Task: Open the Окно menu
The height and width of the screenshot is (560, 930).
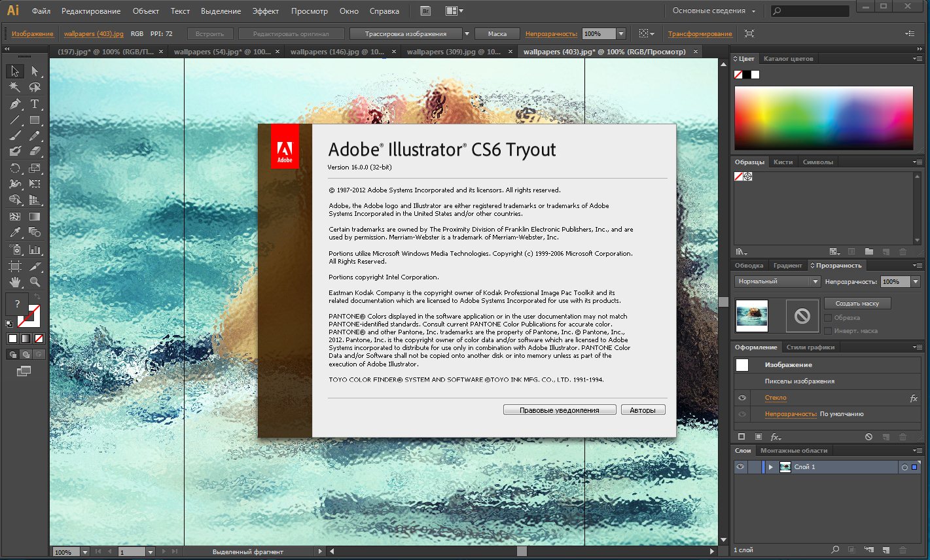Action: tap(349, 11)
